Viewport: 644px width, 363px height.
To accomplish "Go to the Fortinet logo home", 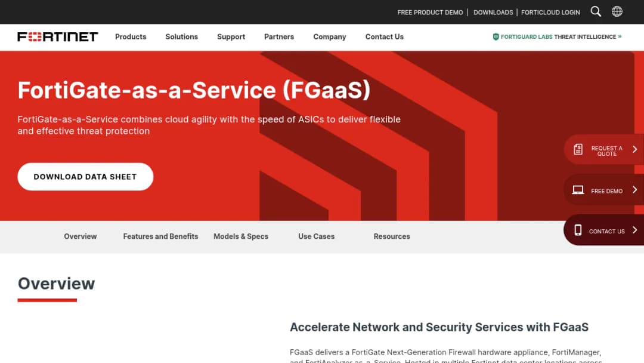I will (58, 36).
